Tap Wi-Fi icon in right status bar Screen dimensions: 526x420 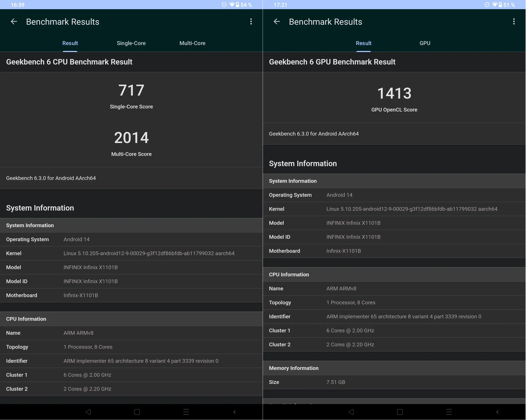tap(494, 5)
